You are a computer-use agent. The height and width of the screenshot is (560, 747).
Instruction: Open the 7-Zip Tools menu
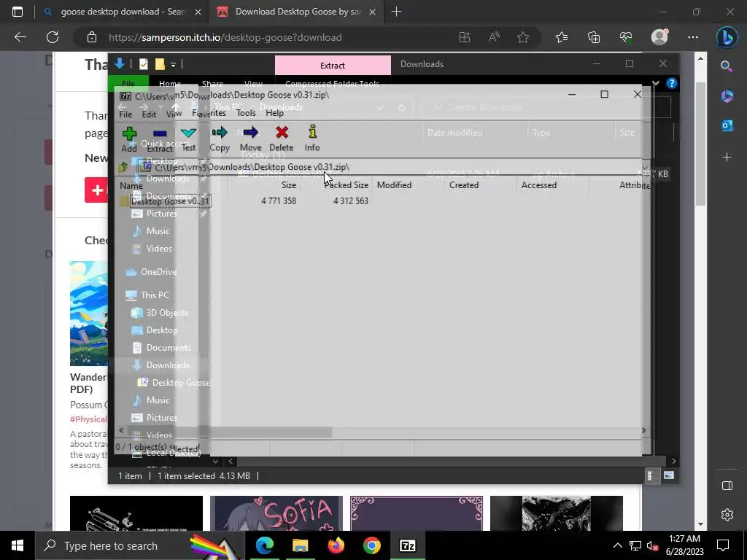246,113
